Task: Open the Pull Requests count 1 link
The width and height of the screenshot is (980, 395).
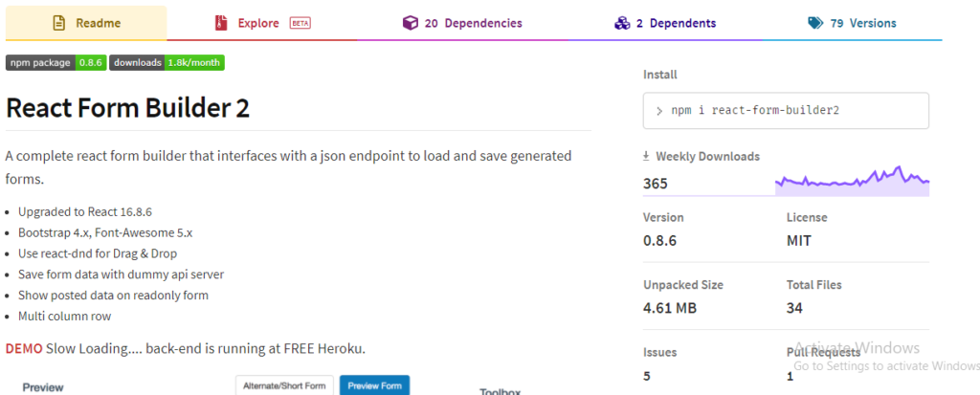Action: point(790,376)
